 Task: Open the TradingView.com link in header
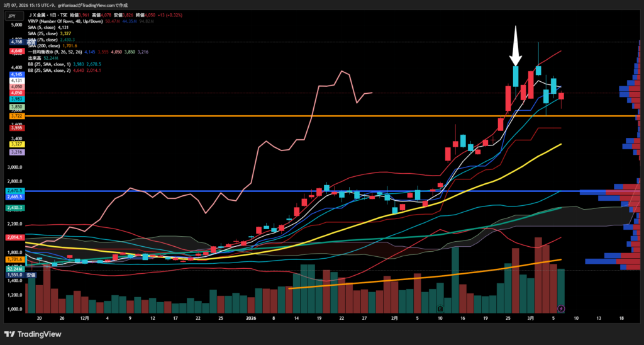(101, 5)
